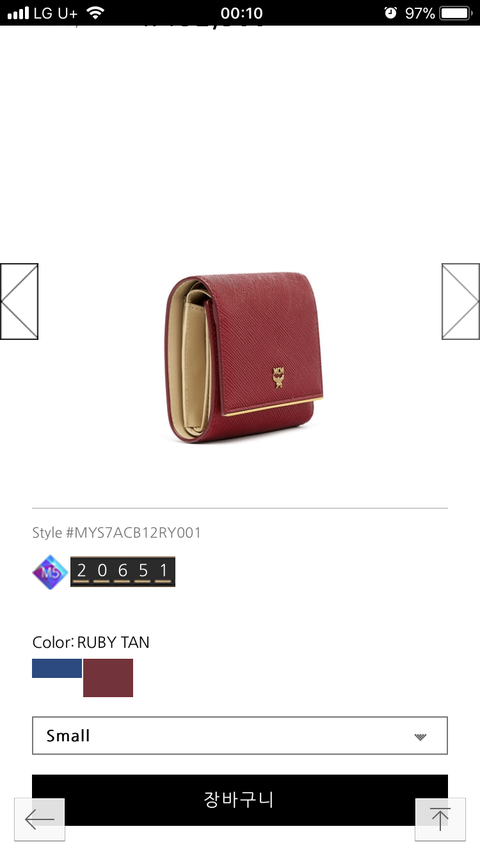Tap the red wallet product image
This screenshot has height=854, width=480.
(x=244, y=357)
